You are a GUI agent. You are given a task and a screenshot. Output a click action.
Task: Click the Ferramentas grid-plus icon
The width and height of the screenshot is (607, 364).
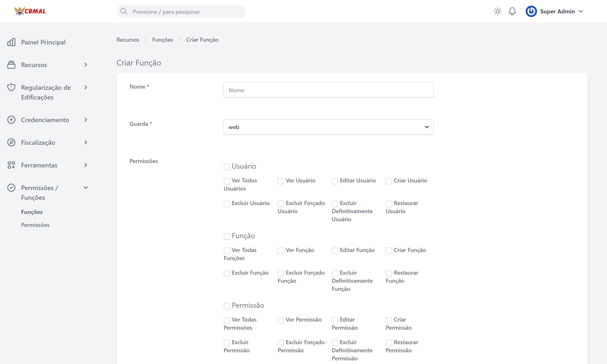click(11, 165)
